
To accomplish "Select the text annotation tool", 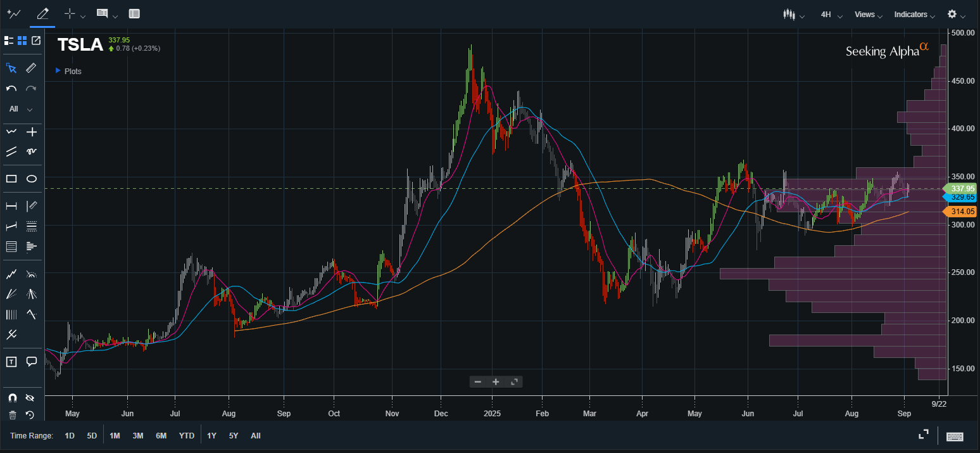I will pos(11,362).
